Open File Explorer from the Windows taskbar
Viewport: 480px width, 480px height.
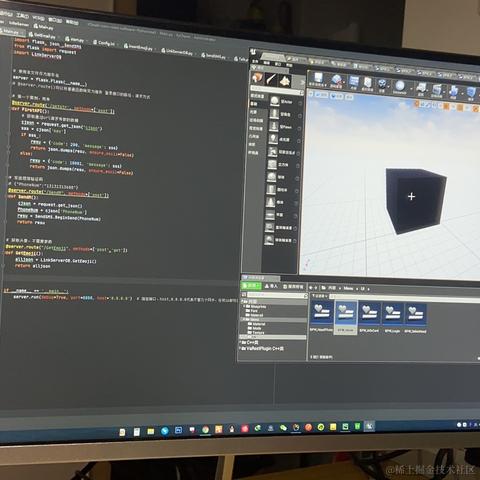(151, 431)
